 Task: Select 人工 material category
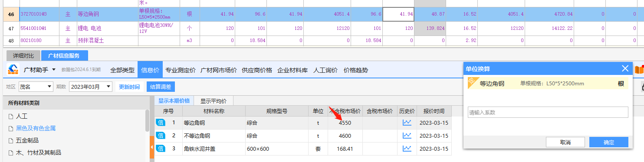coord(22,116)
